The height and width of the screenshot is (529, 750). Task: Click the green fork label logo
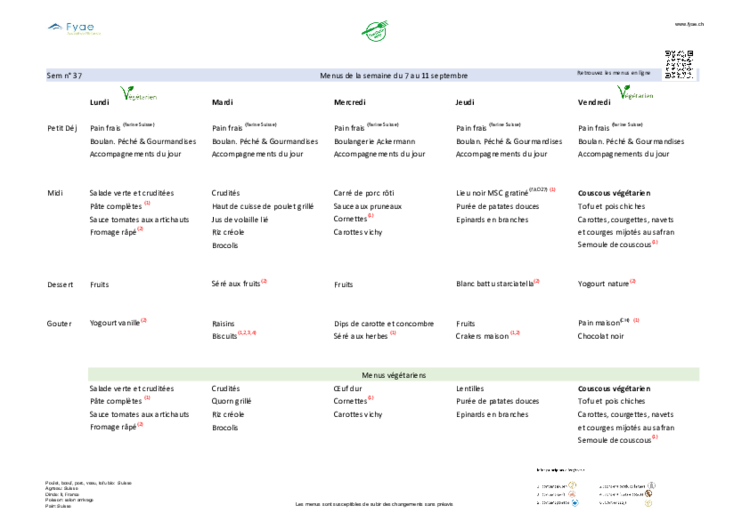[375, 31]
